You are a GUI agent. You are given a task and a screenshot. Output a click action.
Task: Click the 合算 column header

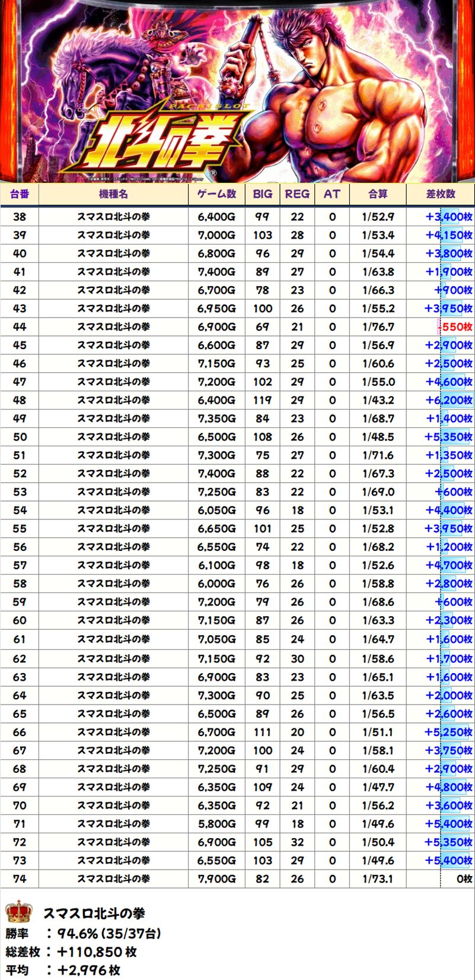[x=378, y=194]
